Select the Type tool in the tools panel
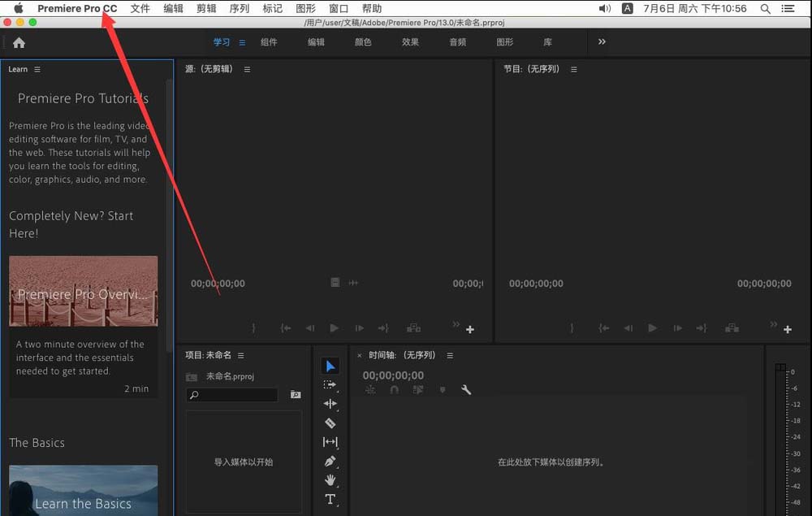Viewport: 812px width, 516px height. [330, 500]
